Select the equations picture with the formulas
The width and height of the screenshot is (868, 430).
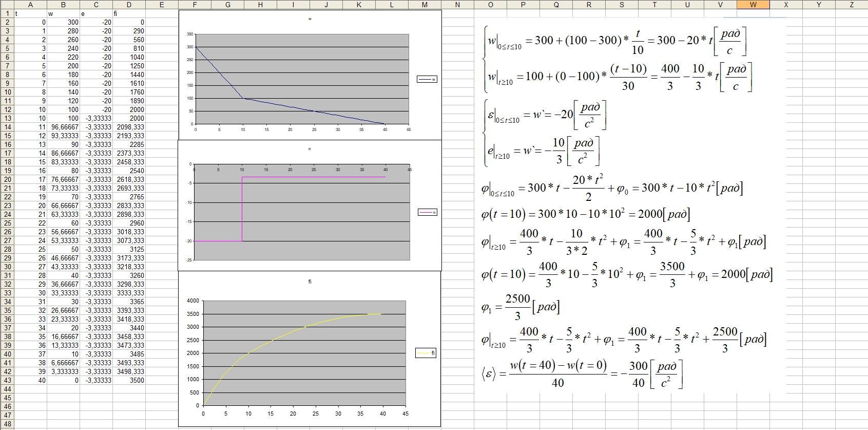630,205
